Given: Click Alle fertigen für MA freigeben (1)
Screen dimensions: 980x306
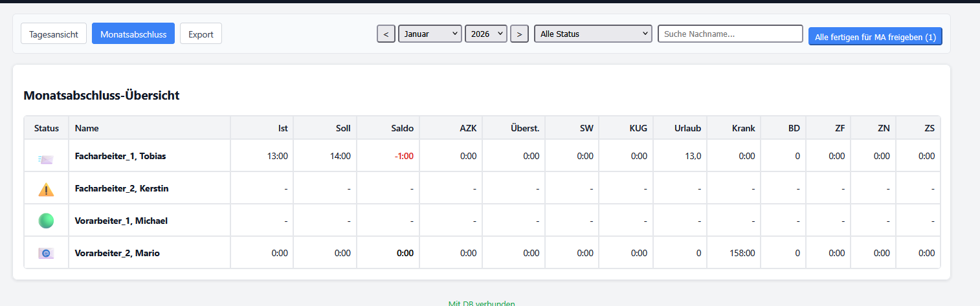Looking at the screenshot, I should (x=875, y=37).
